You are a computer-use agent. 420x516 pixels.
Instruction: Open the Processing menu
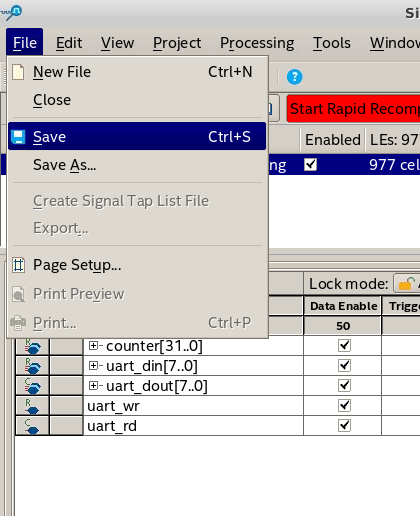tap(257, 43)
